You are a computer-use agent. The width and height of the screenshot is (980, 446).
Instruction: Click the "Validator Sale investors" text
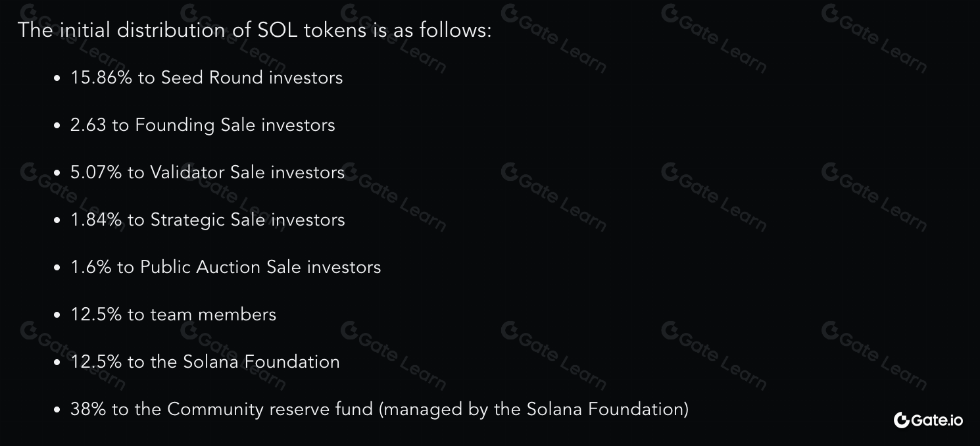[247, 172]
